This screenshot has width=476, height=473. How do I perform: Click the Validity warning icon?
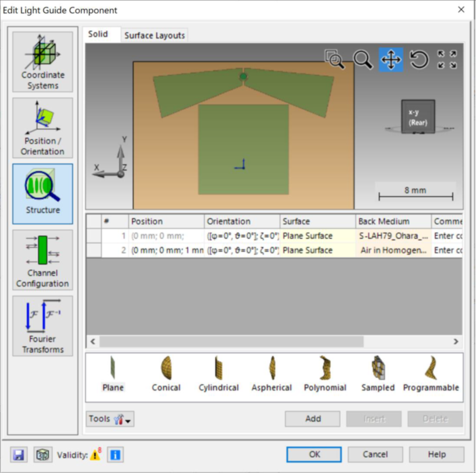coord(96,455)
